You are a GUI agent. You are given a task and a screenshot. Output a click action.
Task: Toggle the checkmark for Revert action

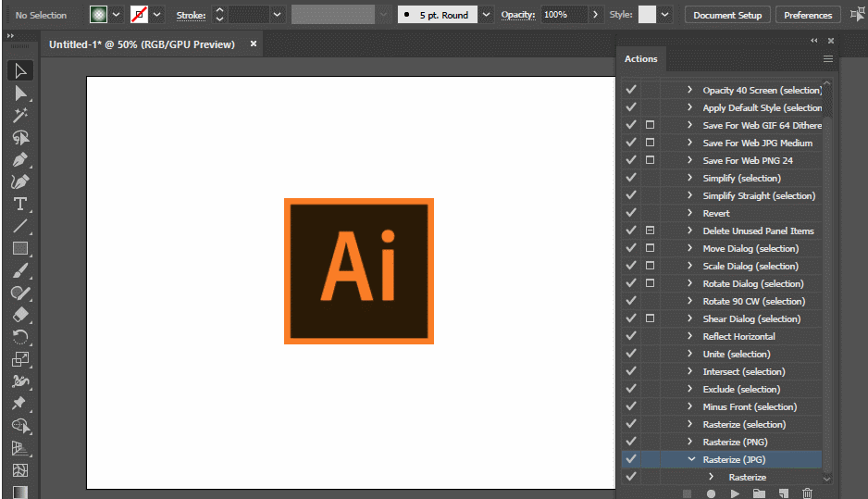[630, 213]
